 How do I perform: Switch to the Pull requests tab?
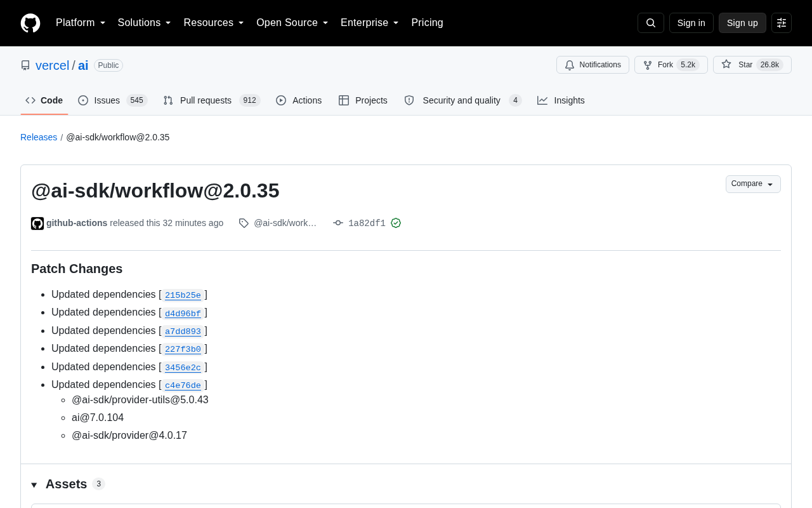pyautogui.click(x=212, y=100)
